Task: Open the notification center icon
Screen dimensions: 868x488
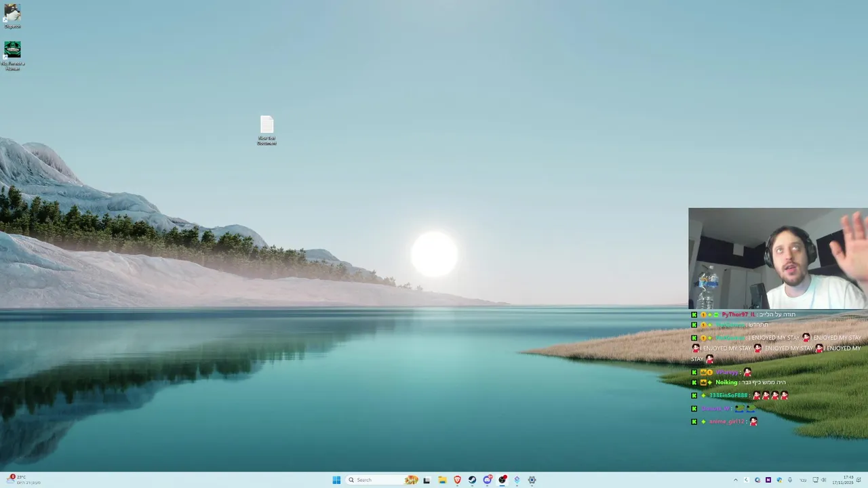Action: tap(859, 480)
